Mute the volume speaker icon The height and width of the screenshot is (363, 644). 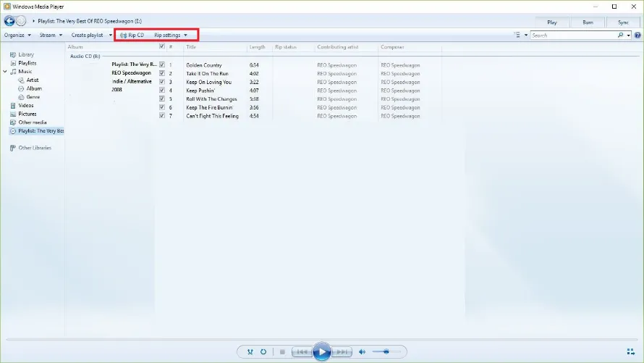pos(362,352)
